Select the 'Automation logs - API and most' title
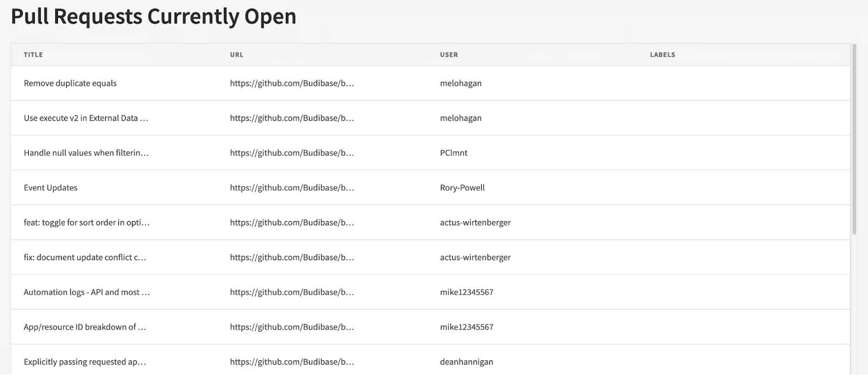Screen dimensions: 868x375 (87, 292)
